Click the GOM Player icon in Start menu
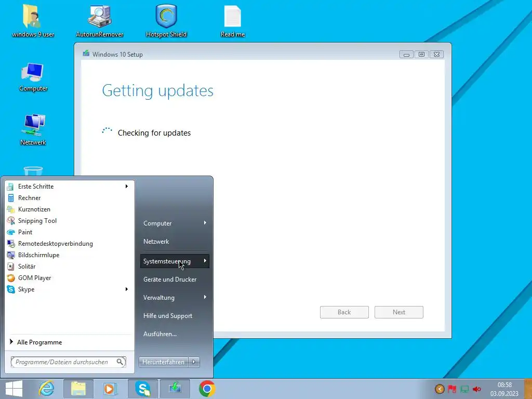This screenshot has width=532, height=399. click(11, 278)
